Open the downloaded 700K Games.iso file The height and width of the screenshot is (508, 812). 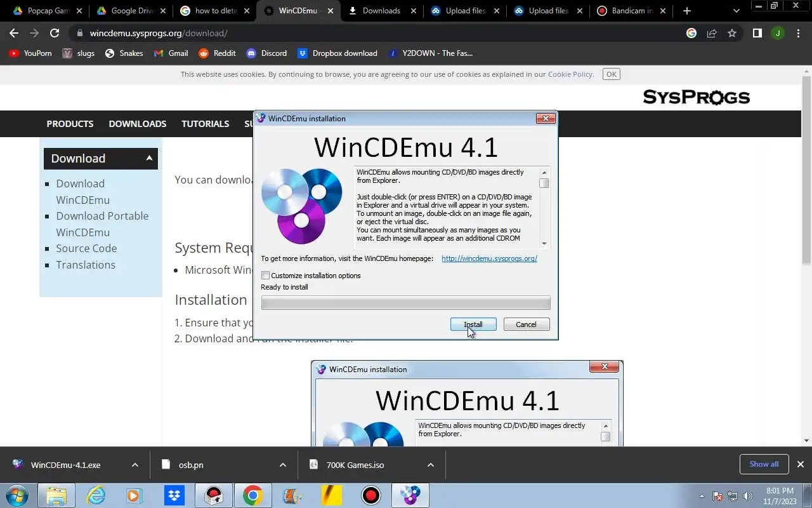click(x=355, y=465)
